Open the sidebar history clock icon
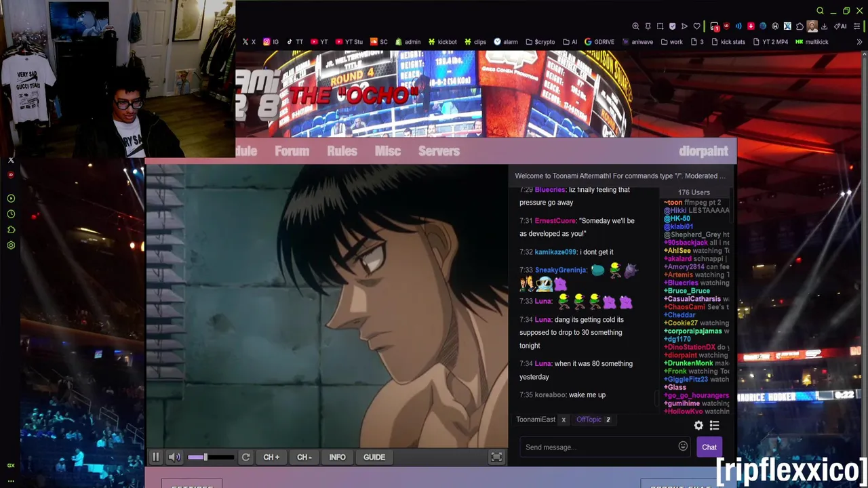 click(x=11, y=214)
